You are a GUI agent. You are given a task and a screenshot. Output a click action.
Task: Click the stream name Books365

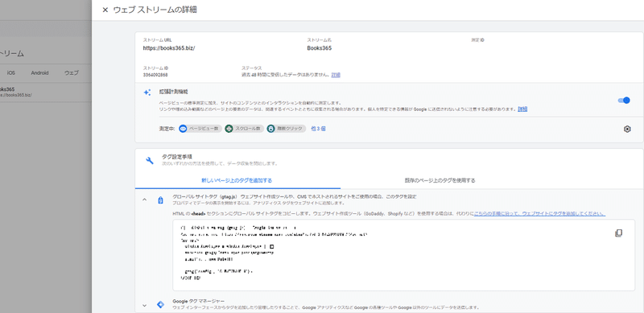point(319,48)
